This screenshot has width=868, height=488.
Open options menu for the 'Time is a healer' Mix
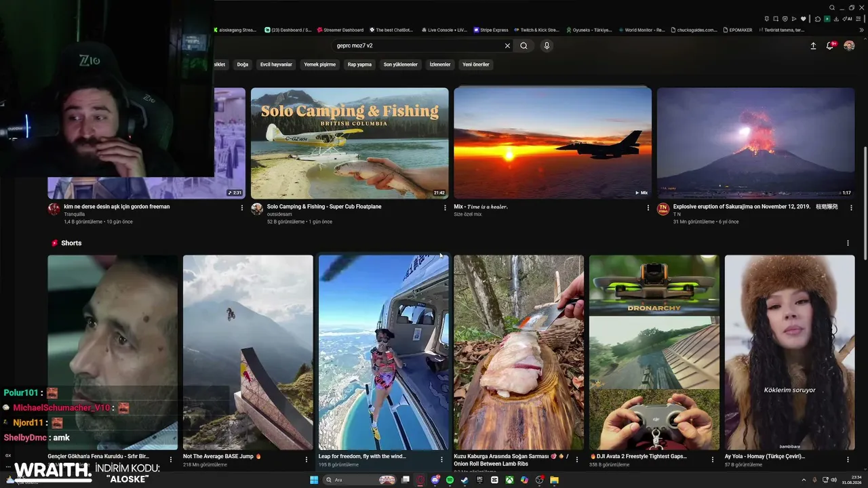click(648, 208)
